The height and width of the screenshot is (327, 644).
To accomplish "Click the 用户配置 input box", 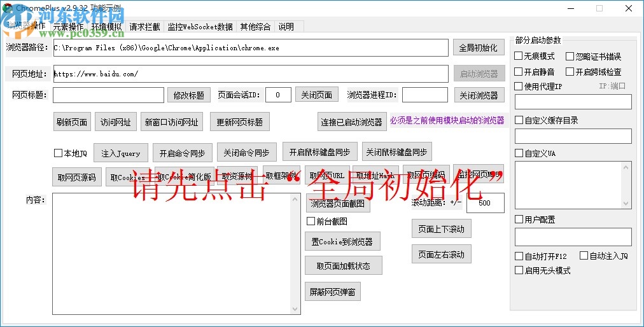I will [x=573, y=237].
